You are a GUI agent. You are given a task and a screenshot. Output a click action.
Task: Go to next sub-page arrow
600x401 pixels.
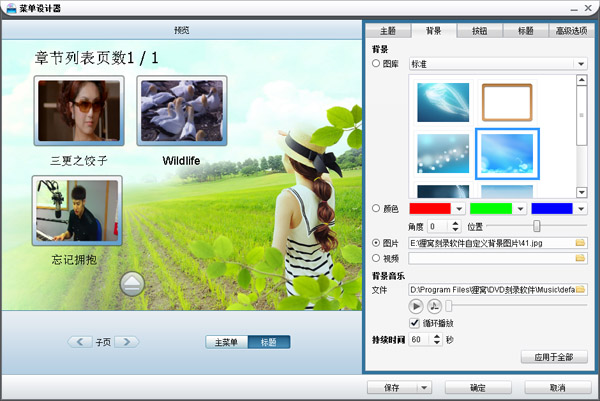[x=127, y=342]
